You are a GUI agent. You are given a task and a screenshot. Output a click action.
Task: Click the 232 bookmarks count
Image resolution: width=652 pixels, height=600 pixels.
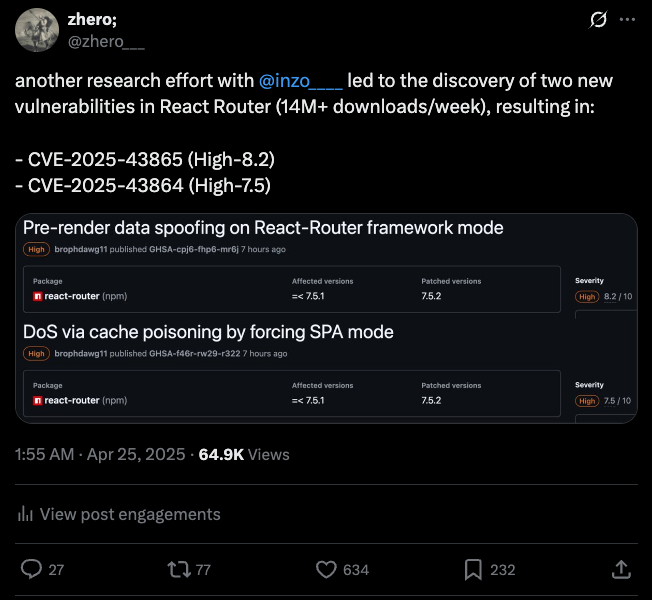pyautogui.click(x=503, y=570)
